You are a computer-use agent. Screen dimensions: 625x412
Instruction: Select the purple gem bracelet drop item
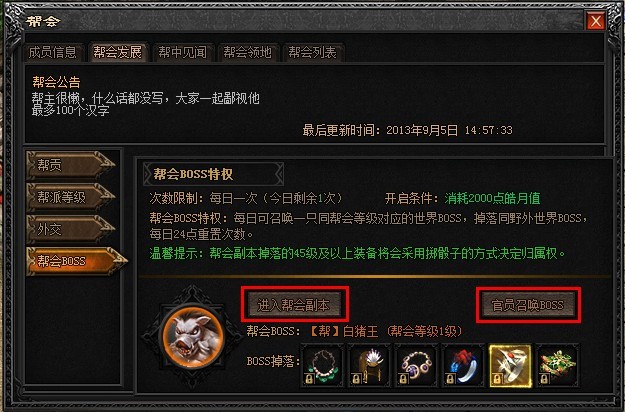pos(416,366)
